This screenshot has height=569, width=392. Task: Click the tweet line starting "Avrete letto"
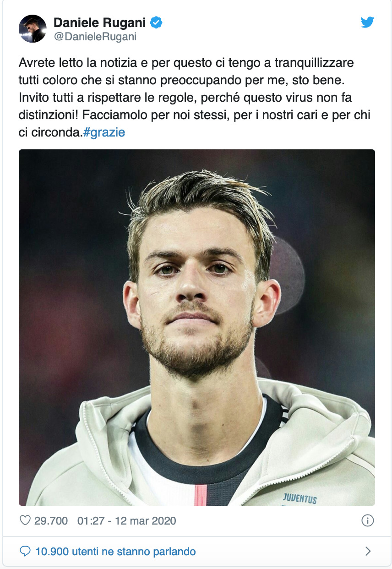(186, 62)
